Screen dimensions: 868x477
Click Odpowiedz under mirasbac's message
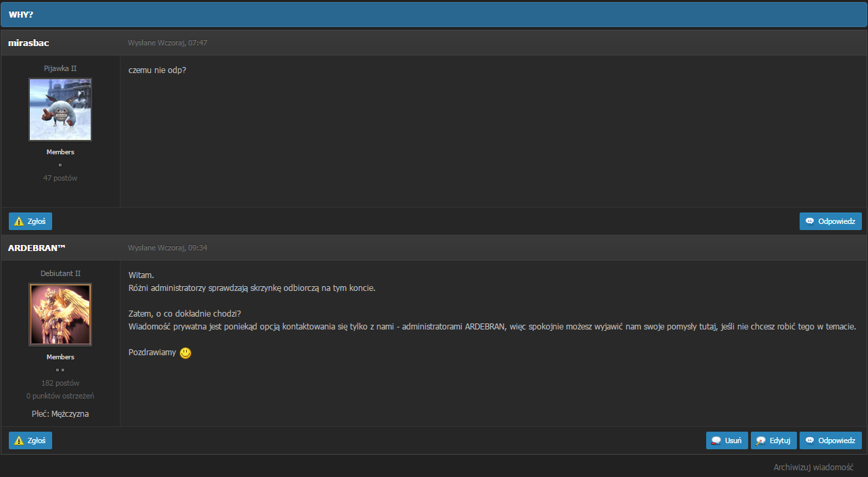click(831, 221)
